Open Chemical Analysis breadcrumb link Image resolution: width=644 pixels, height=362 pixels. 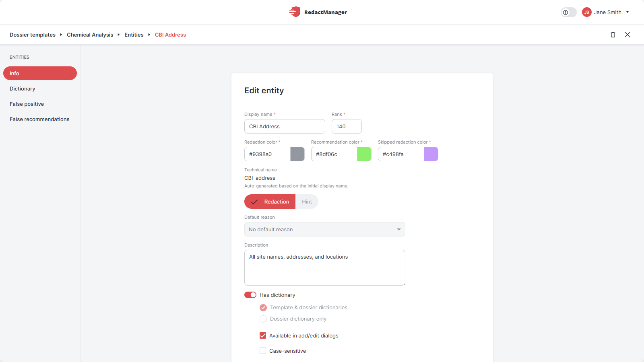90,35
